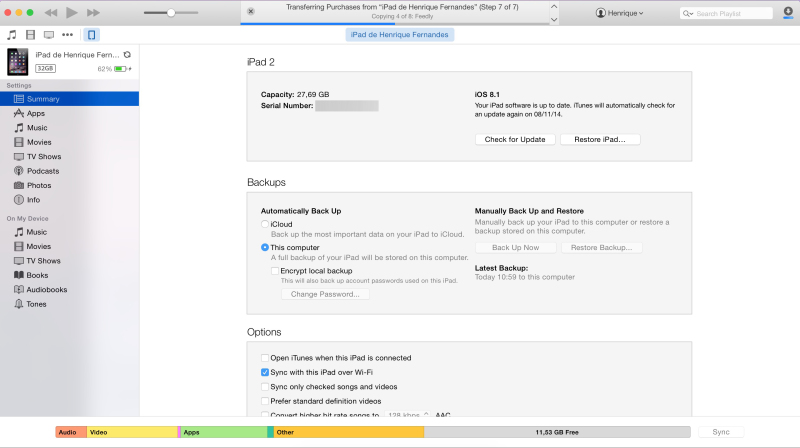Click the downloads arrow icon
800x448 pixels.
[x=788, y=13]
